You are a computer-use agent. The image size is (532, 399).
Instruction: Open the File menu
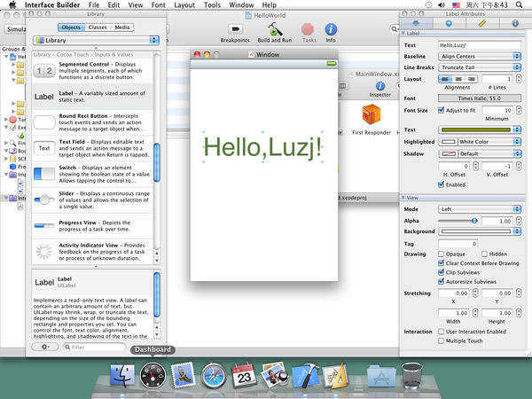(x=94, y=4)
